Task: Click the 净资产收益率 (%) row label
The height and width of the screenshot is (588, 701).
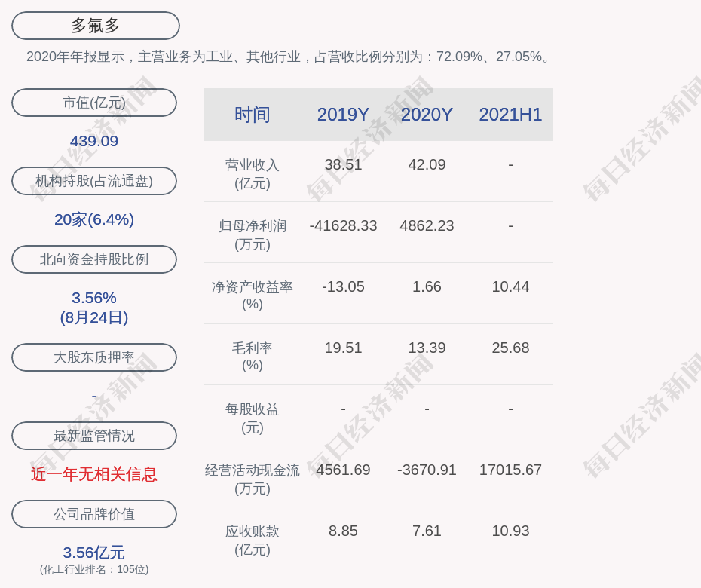Action: (x=253, y=296)
